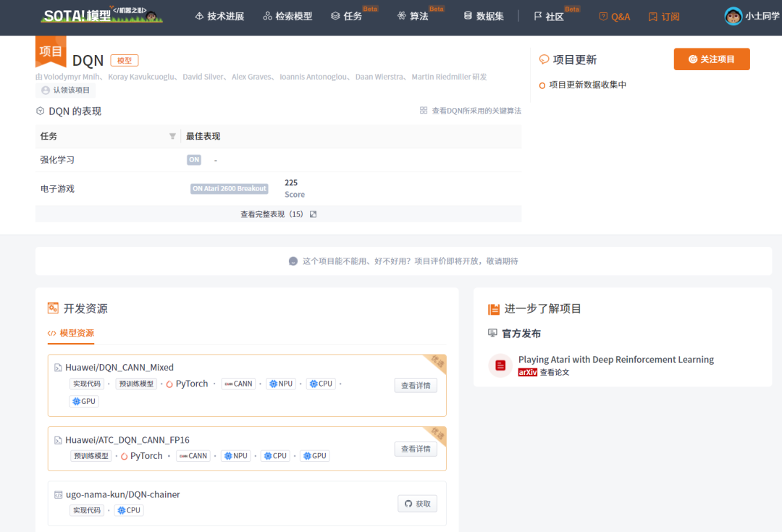Click the arXiv 查看论文 link
The width and height of the screenshot is (782, 532).
[544, 372]
